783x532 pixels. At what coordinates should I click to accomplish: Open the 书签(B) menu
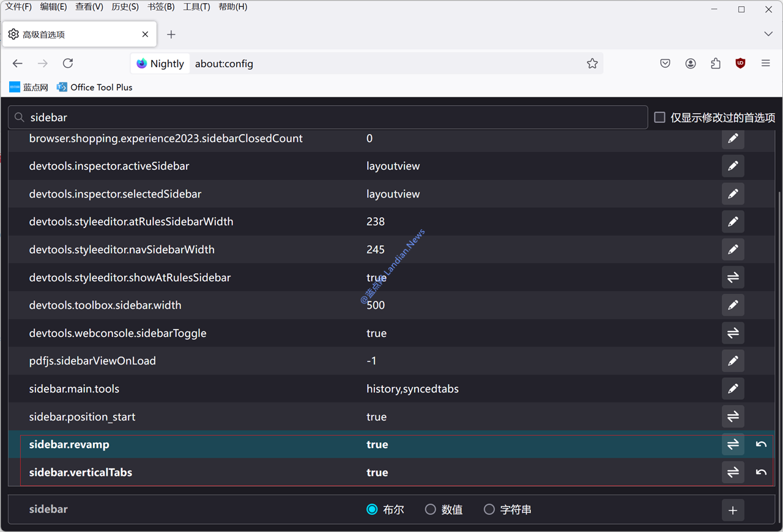[x=161, y=7]
